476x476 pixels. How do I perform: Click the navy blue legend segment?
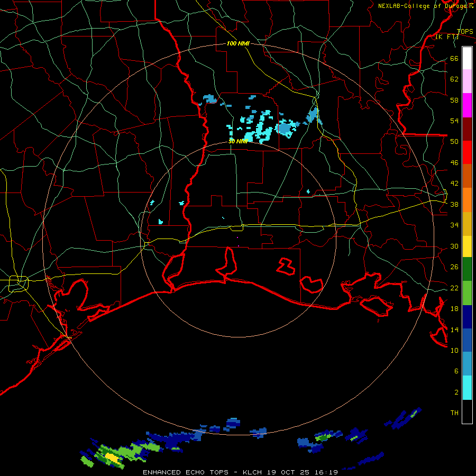point(467,317)
